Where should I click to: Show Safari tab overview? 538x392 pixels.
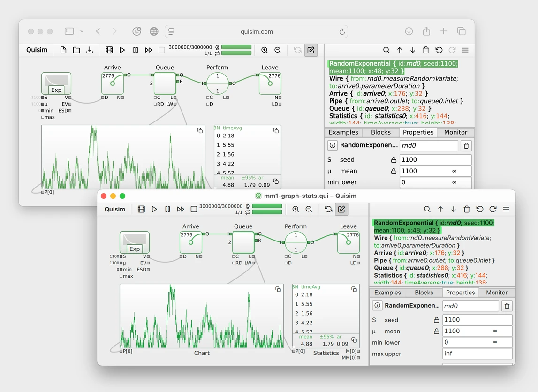click(462, 31)
